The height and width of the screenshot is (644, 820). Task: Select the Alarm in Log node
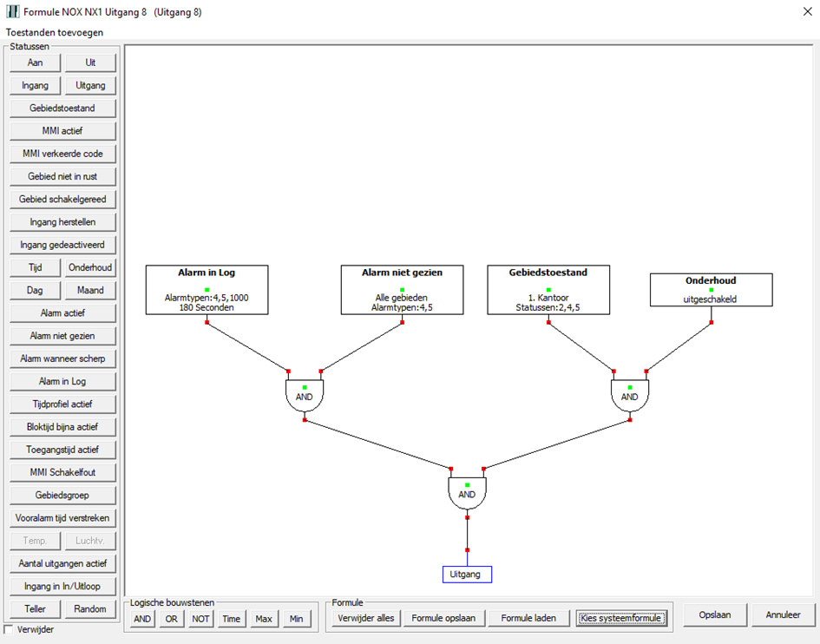click(x=207, y=289)
